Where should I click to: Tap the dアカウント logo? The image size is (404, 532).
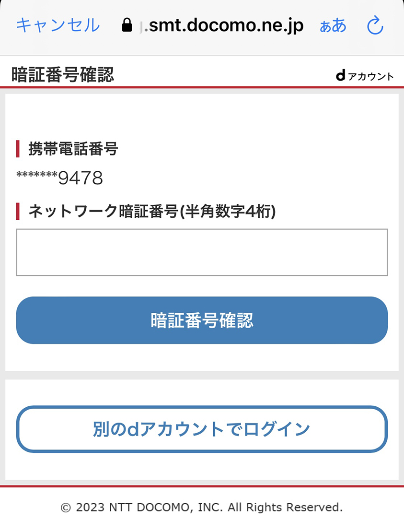tap(365, 76)
